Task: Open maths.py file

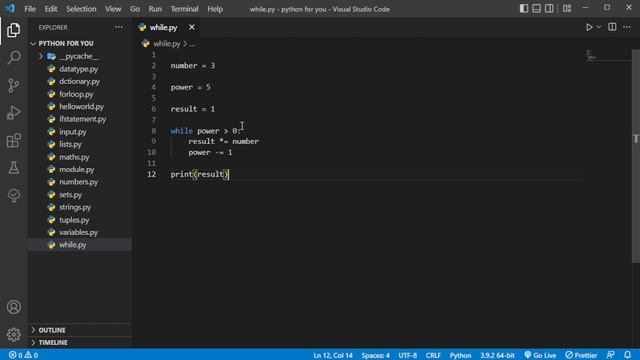Action: (80, 157)
